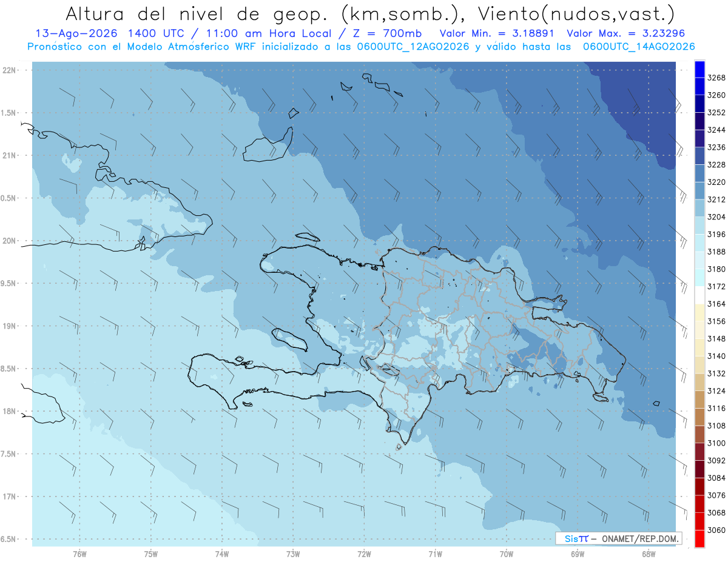This screenshot has height=562, width=728.
Task: Click the '3252' colorbar label
Action: pos(716,113)
